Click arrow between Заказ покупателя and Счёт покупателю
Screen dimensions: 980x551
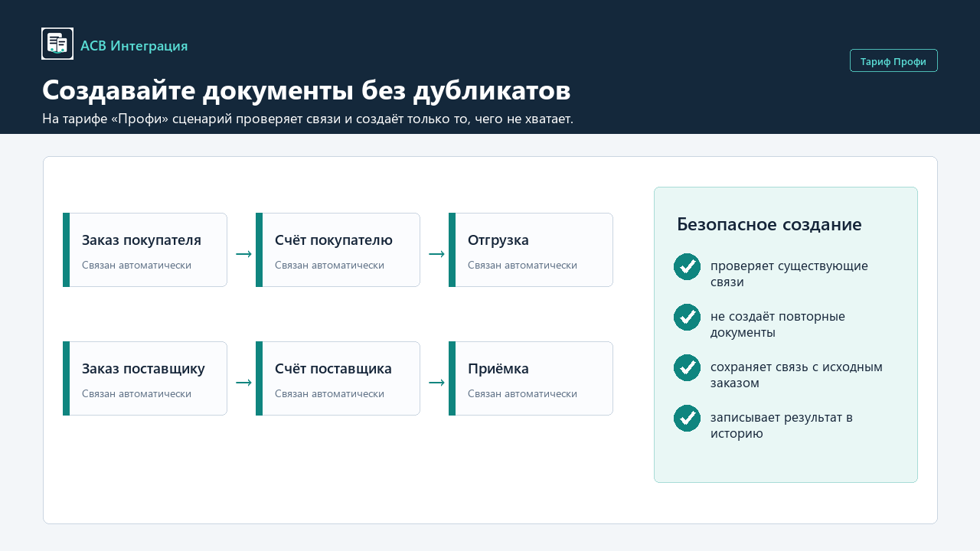point(243,254)
